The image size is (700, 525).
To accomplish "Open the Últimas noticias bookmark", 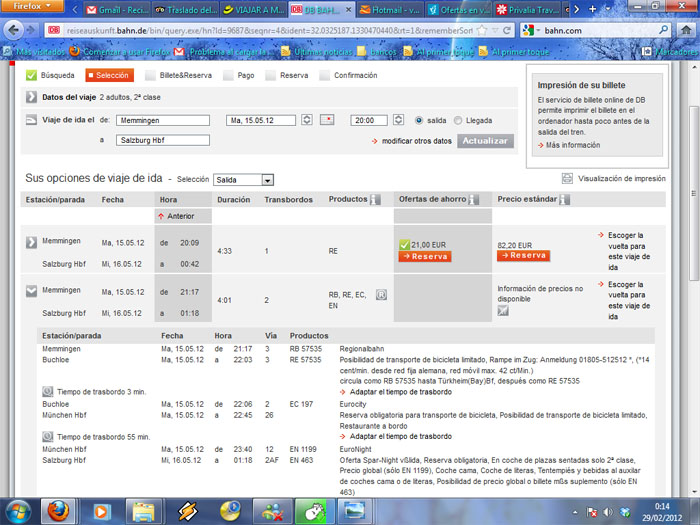I will coord(317,52).
